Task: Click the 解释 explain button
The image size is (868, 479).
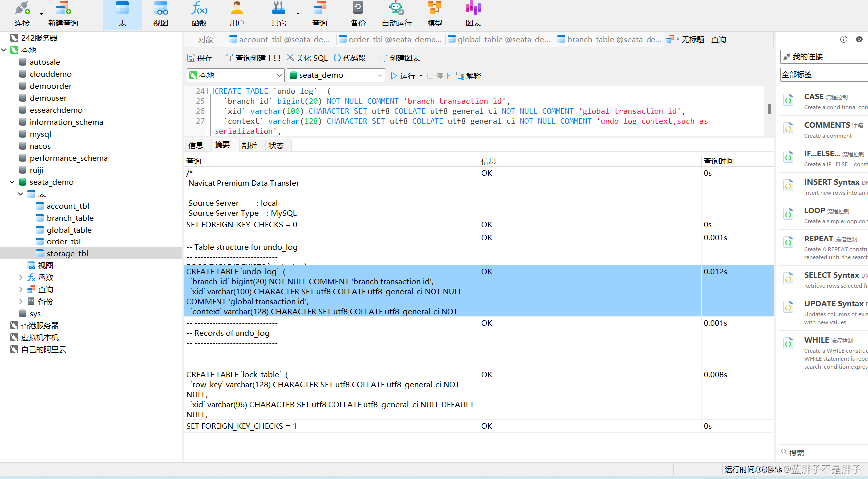Action: [469, 76]
